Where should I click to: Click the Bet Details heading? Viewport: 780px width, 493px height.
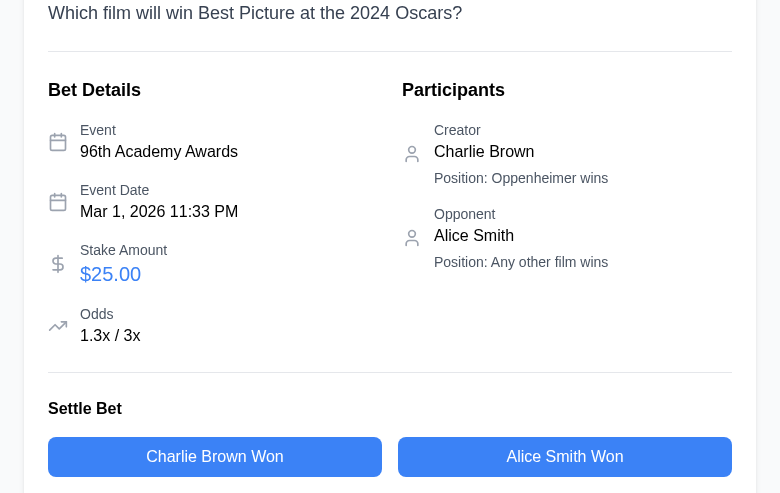tap(94, 90)
